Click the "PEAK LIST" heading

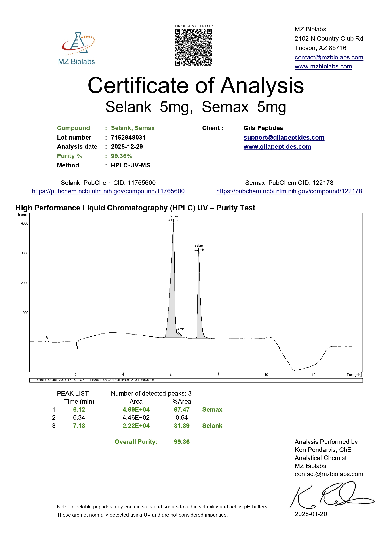click(73, 393)
